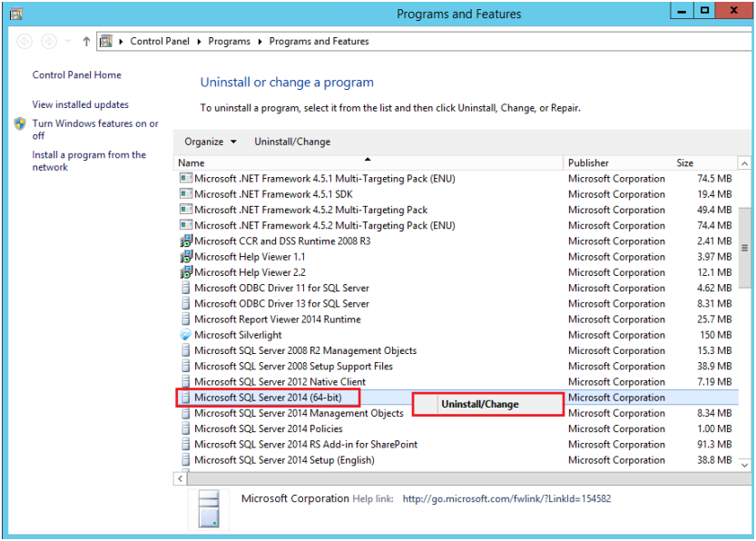Viewport: 756px width, 541px height.
Task: Click icon of SQL Server 2014 (64-bit)
Action: pos(186,398)
